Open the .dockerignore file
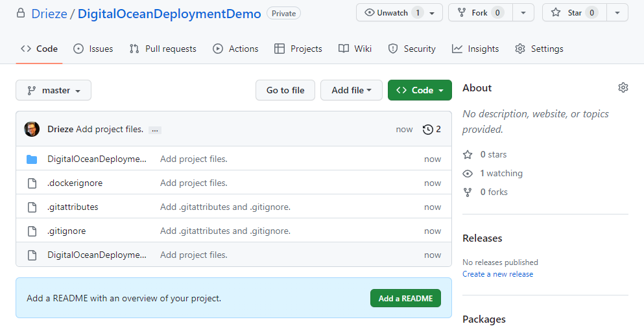The width and height of the screenshot is (644, 335). pyautogui.click(x=75, y=183)
